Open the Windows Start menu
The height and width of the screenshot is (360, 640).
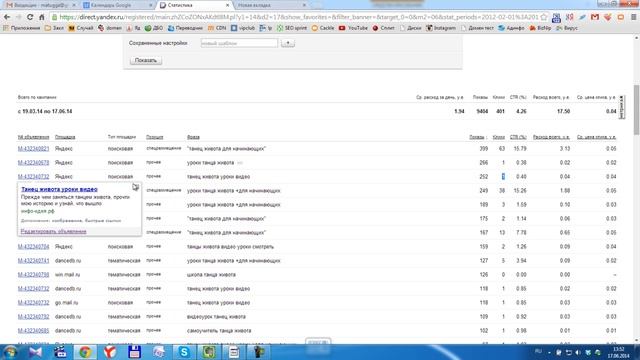pos(10,352)
